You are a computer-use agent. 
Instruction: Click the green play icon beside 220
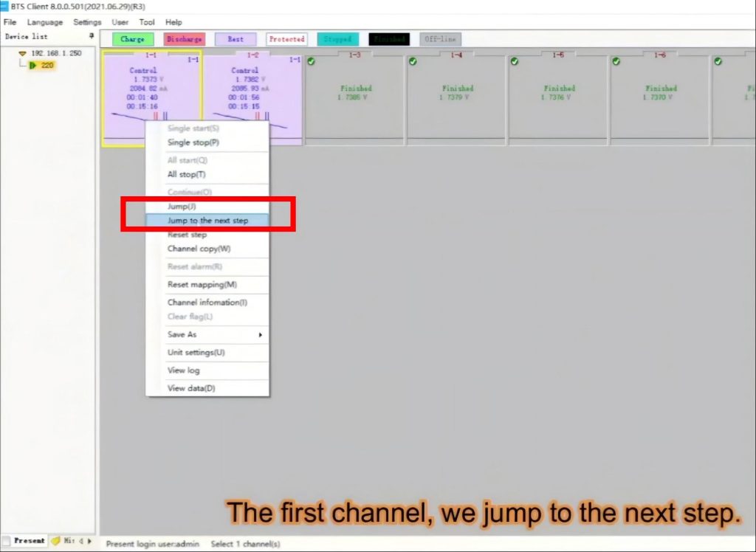32,65
